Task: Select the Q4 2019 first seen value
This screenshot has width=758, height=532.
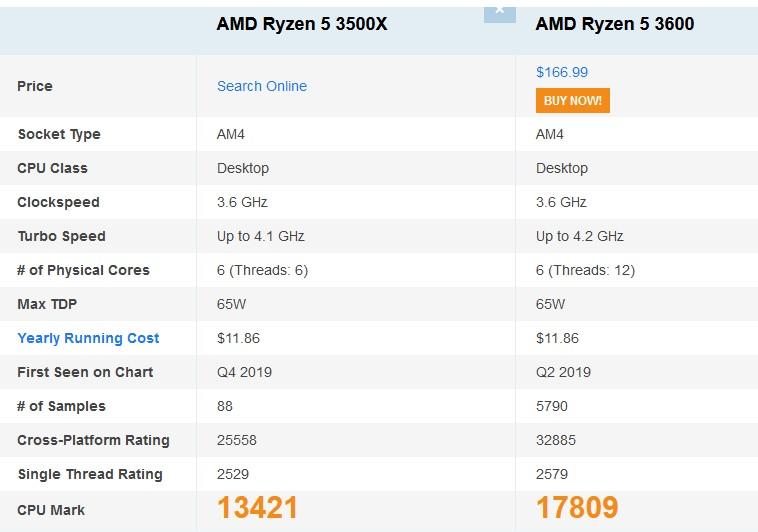Action: [x=244, y=372]
